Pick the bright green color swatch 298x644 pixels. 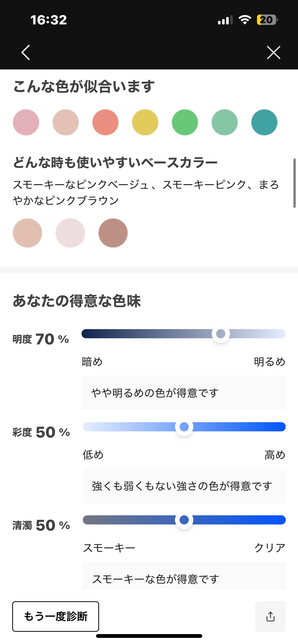[x=185, y=122]
